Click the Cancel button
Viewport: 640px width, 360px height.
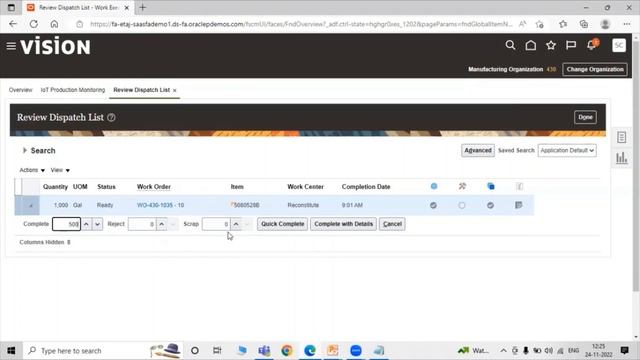[392, 224]
